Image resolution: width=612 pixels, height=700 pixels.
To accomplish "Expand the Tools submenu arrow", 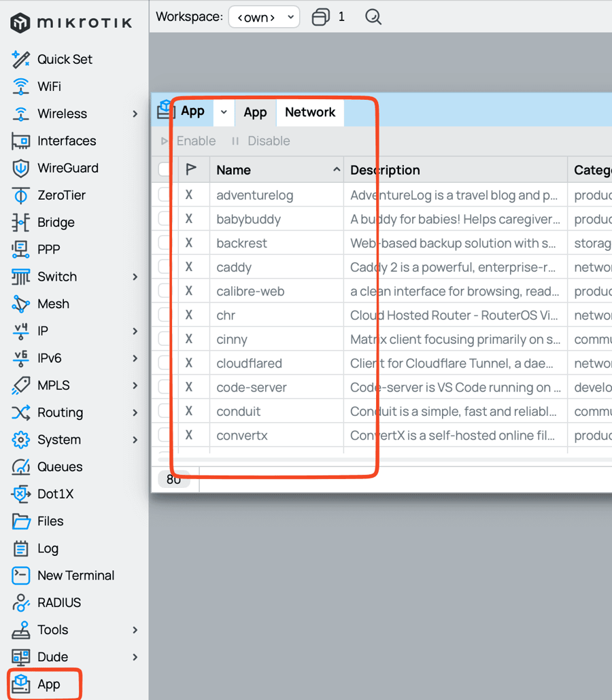I will click(x=135, y=631).
